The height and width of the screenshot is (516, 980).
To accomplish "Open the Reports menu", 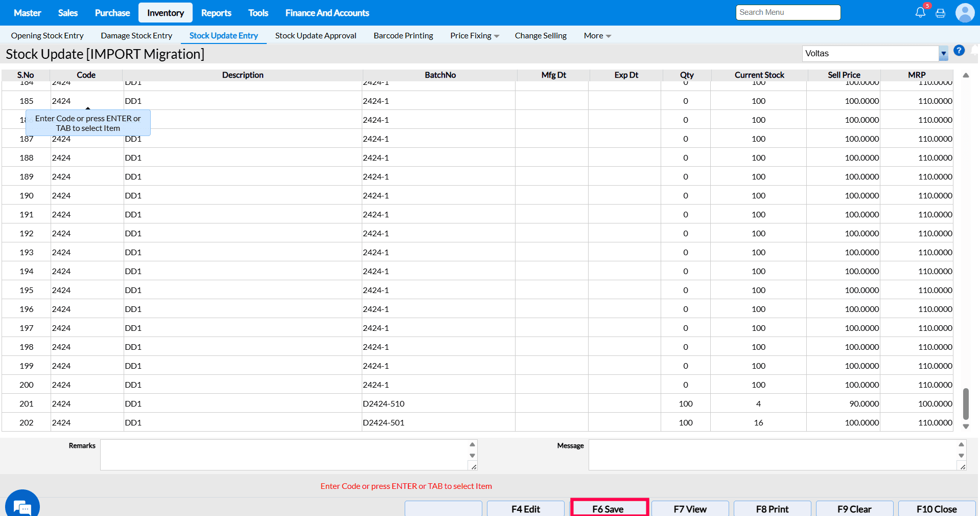I will pos(216,13).
